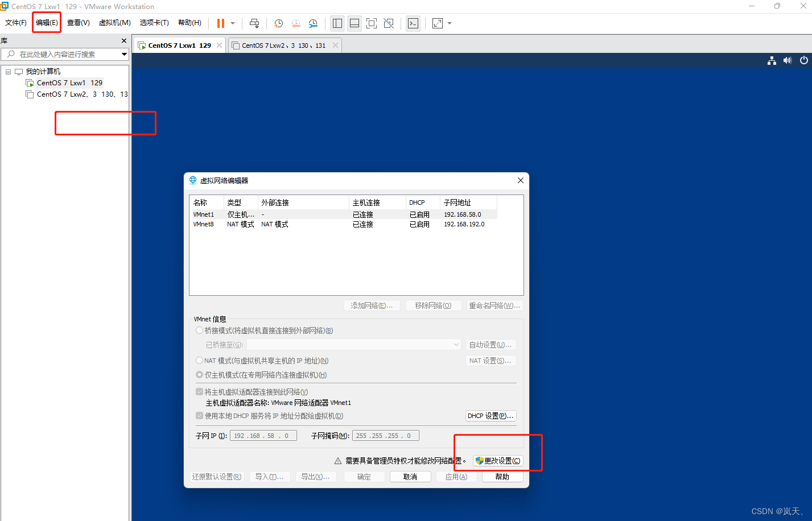
Task: Click the running VM icon for CentOS 7 Lxw1
Action: [30, 83]
